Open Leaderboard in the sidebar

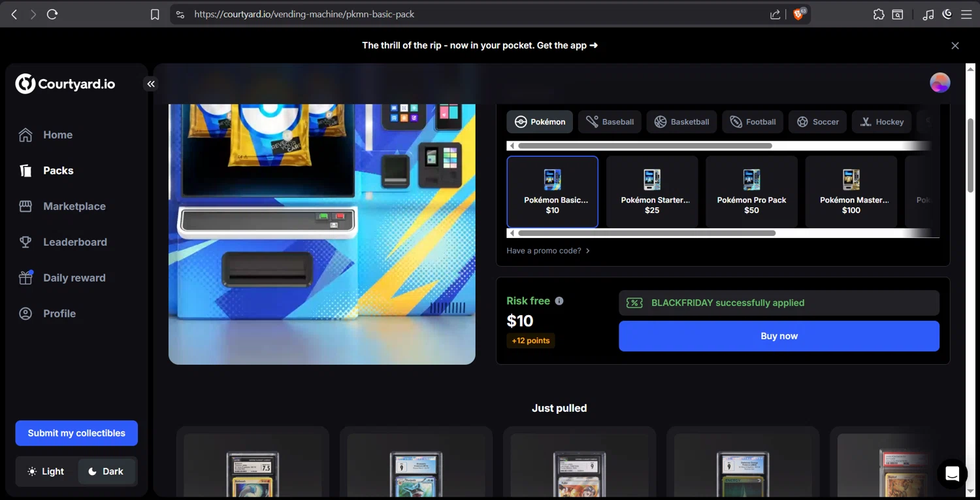[x=74, y=242]
